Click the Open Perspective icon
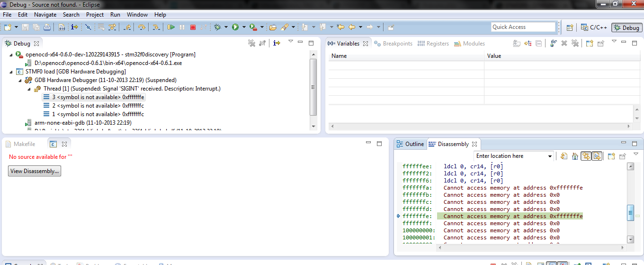The width and height of the screenshot is (644, 265). point(570,27)
